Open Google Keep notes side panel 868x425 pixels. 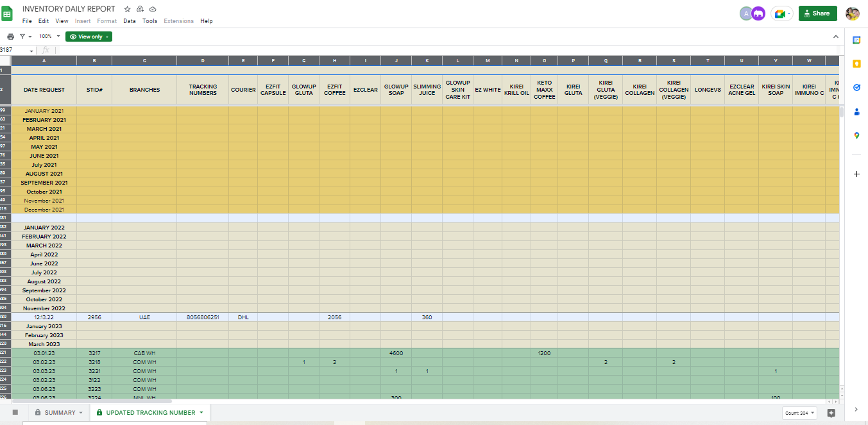856,64
